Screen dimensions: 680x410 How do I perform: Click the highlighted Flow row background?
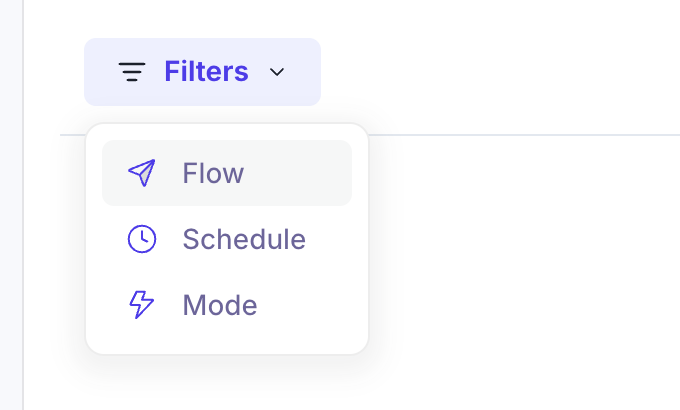(x=300, y=173)
